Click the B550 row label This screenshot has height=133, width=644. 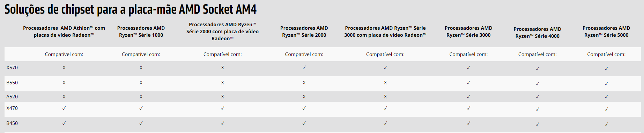12,83
